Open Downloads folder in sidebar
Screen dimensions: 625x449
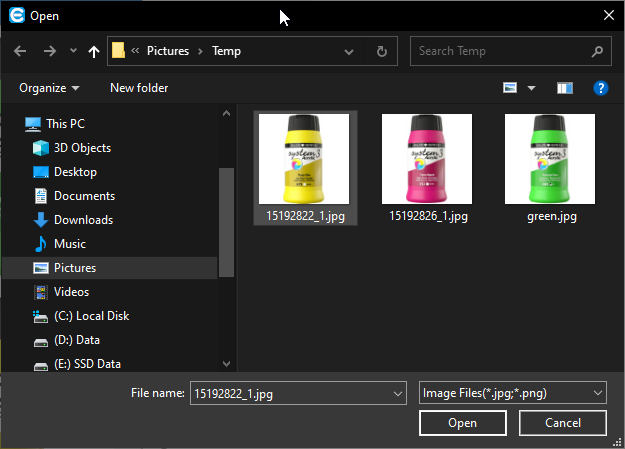point(83,220)
